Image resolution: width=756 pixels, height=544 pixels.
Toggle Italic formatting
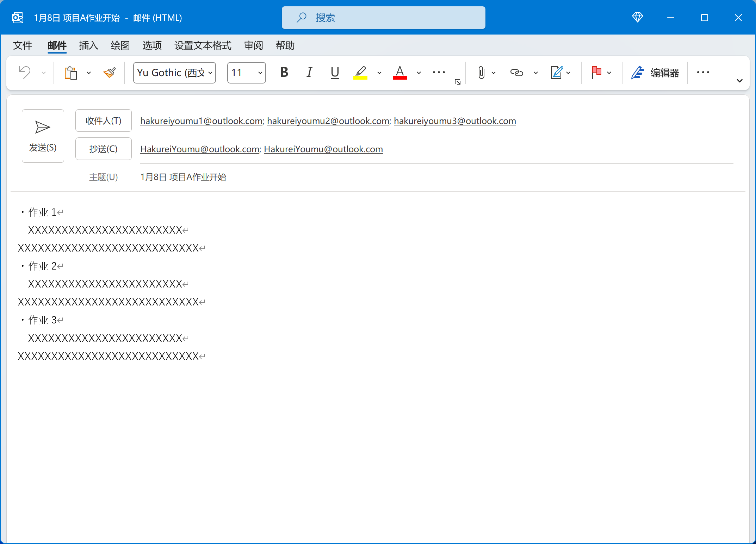(x=309, y=73)
